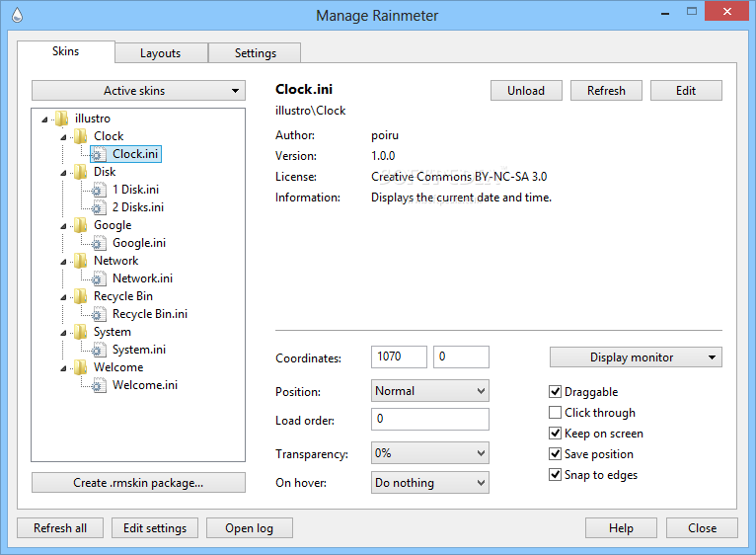Viewport: 756px width, 555px height.
Task: Click the Welcome.ini file icon
Action: [99, 385]
